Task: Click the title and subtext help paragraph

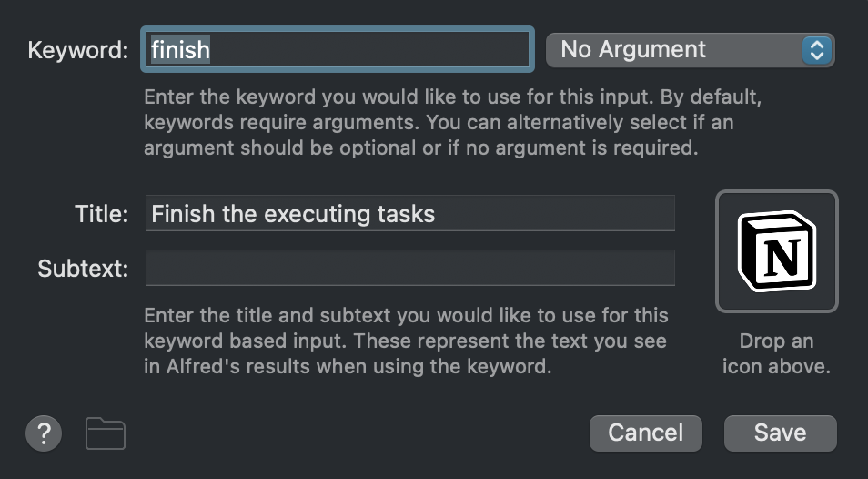Action: click(406, 341)
